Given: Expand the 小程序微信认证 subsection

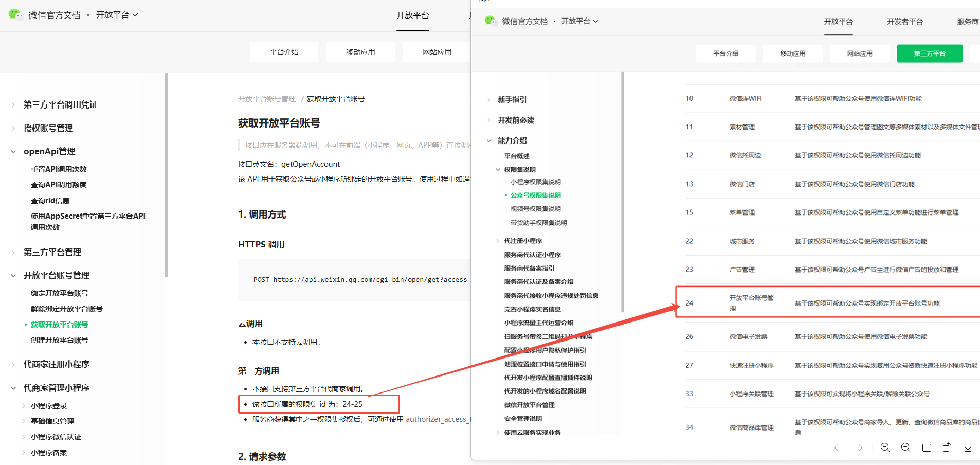Looking at the screenshot, I should click(x=24, y=437).
